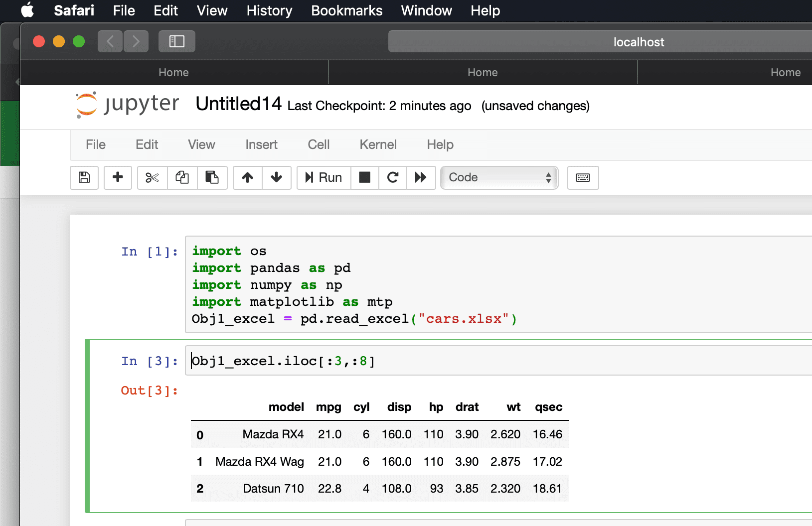
Task: Click the "cars.xlsx" string in code
Action: point(464,319)
